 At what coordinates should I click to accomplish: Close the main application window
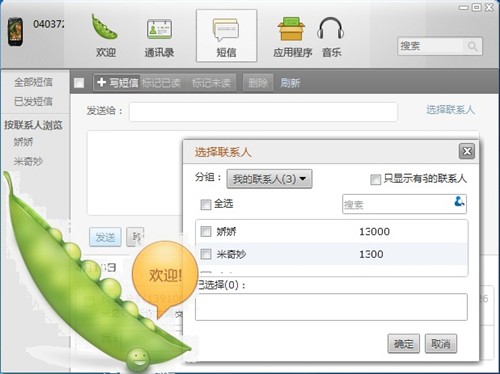489,7
